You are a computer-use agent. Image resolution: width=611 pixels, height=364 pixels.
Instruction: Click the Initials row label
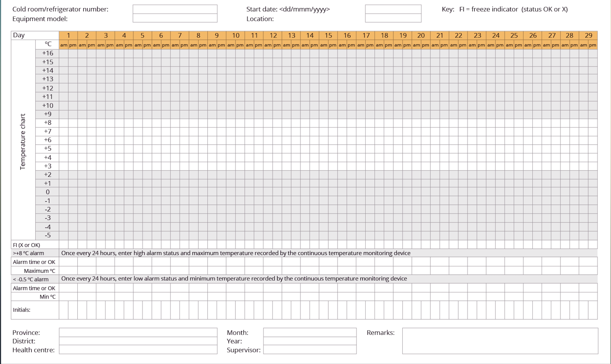(22, 310)
